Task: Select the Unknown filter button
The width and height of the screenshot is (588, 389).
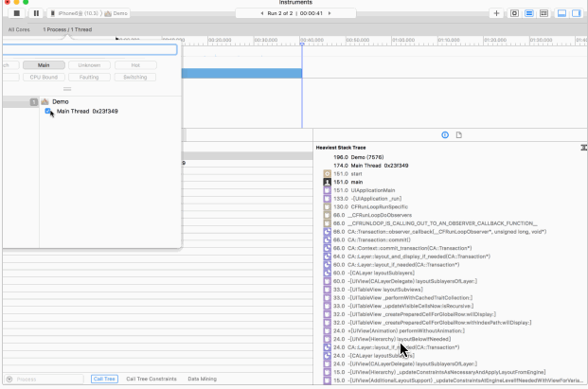Action: tap(89, 65)
